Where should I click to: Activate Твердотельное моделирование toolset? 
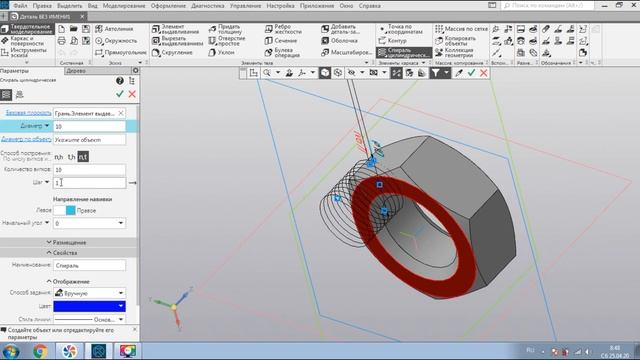(27, 29)
